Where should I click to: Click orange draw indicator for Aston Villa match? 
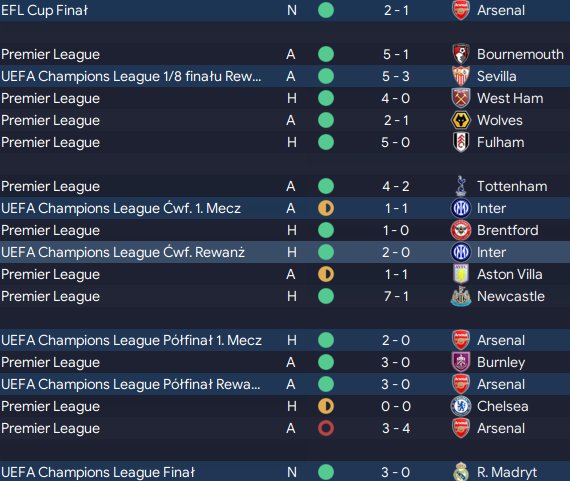(326, 274)
